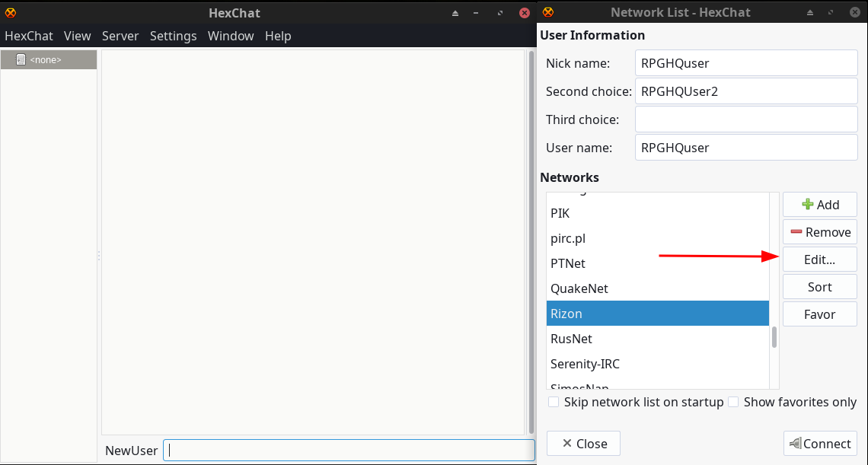Open the HexChat menu
This screenshot has height=465, width=868.
[29, 36]
